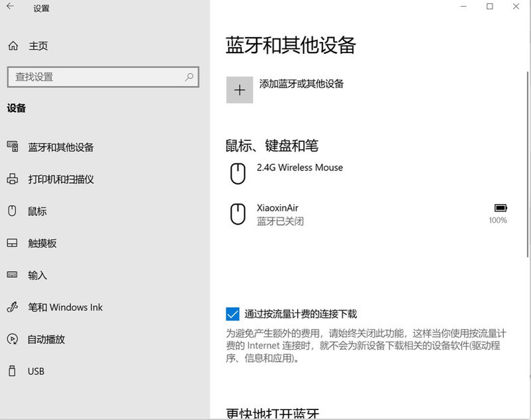This screenshot has width=531, height=420.
Task: Click the back arrow in title bar
Action: [x=11, y=7]
